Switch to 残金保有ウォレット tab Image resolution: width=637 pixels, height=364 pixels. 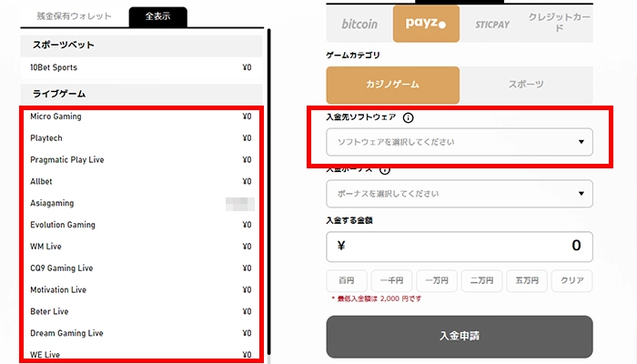point(75,15)
